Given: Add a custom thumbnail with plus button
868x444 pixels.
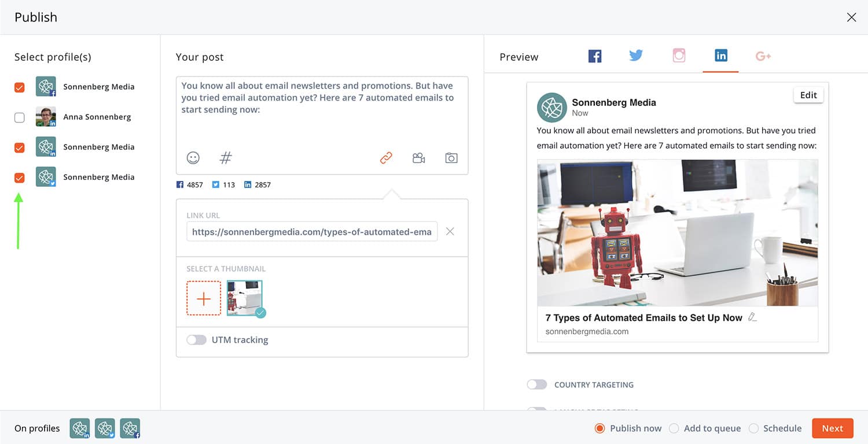Looking at the screenshot, I should click(204, 298).
